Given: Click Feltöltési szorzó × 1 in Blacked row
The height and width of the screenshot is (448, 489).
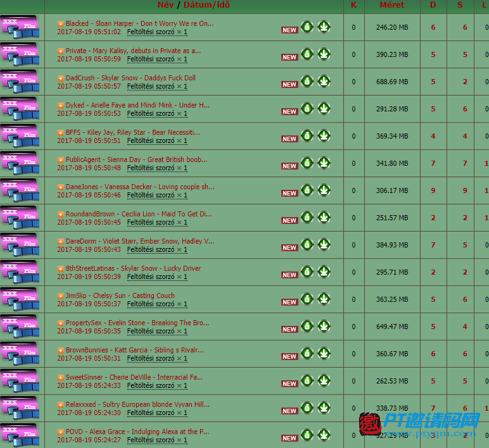Looking at the screenshot, I should coord(157,32).
